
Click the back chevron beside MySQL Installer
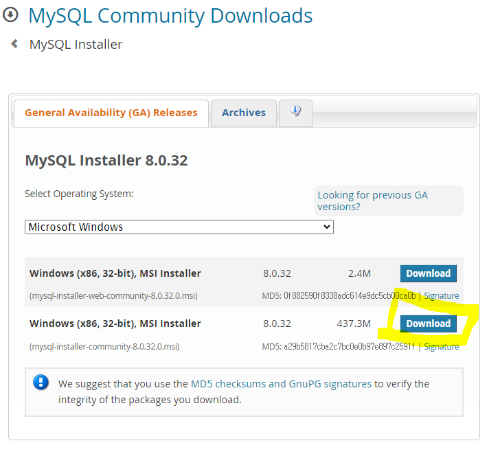coord(14,44)
